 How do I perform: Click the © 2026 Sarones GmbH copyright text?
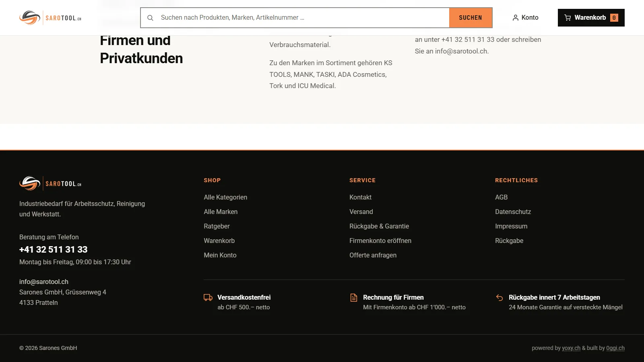click(48, 348)
